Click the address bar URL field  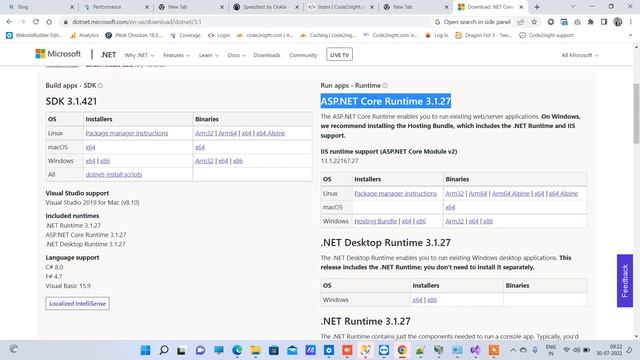pos(245,22)
